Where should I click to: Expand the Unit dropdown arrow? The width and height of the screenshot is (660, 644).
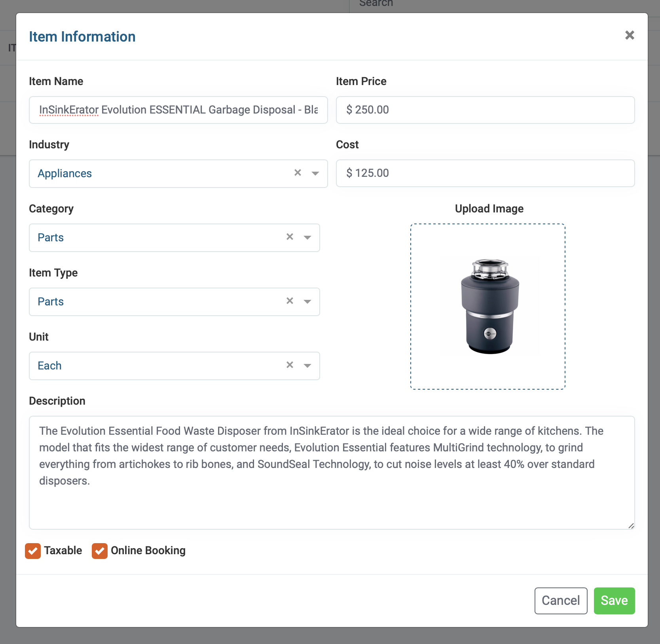[307, 366]
